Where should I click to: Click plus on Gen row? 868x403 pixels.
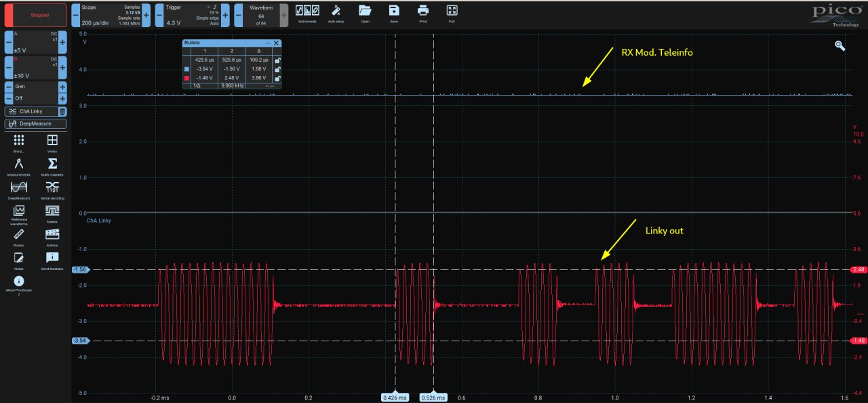tap(62, 87)
